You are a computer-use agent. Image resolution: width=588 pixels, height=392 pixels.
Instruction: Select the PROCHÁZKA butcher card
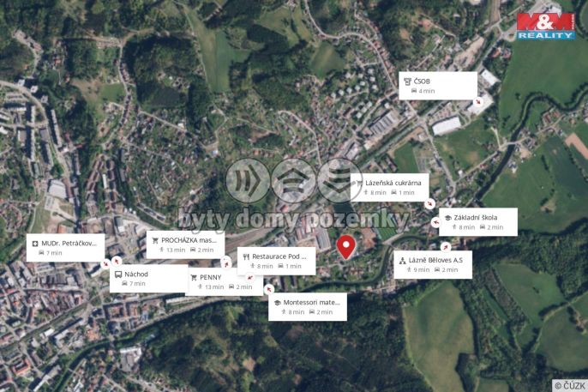(x=185, y=245)
